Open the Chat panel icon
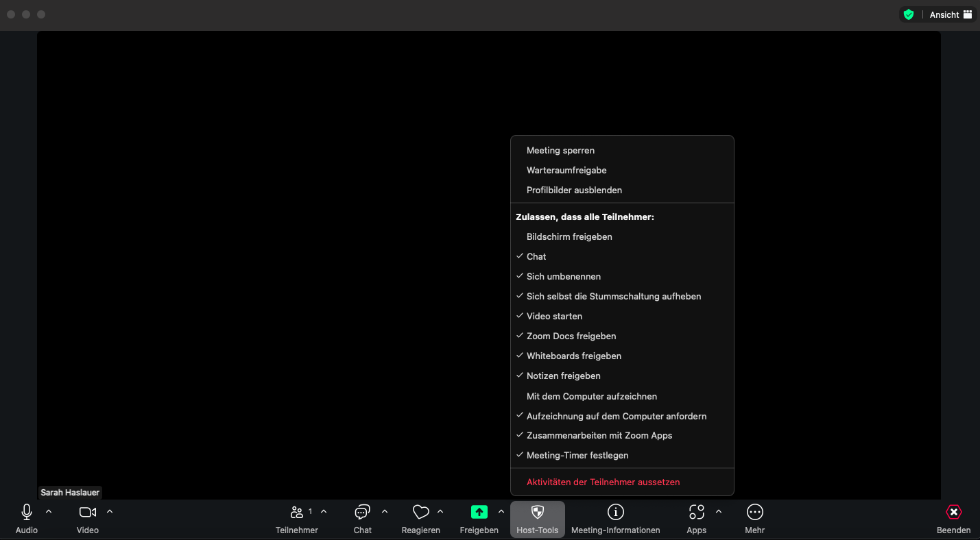 coord(362,513)
